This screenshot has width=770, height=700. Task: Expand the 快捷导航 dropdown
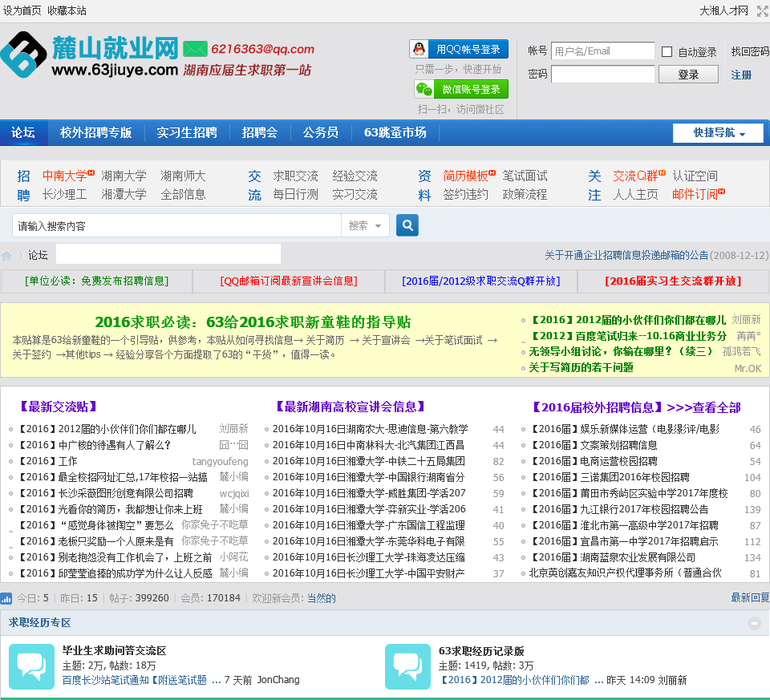pyautogui.click(x=718, y=132)
